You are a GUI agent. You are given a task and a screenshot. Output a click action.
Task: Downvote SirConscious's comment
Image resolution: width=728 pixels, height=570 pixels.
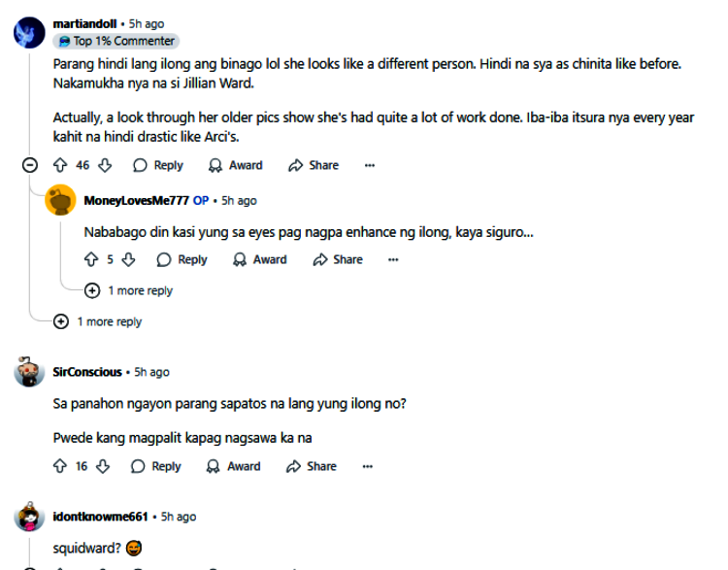[104, 466]
